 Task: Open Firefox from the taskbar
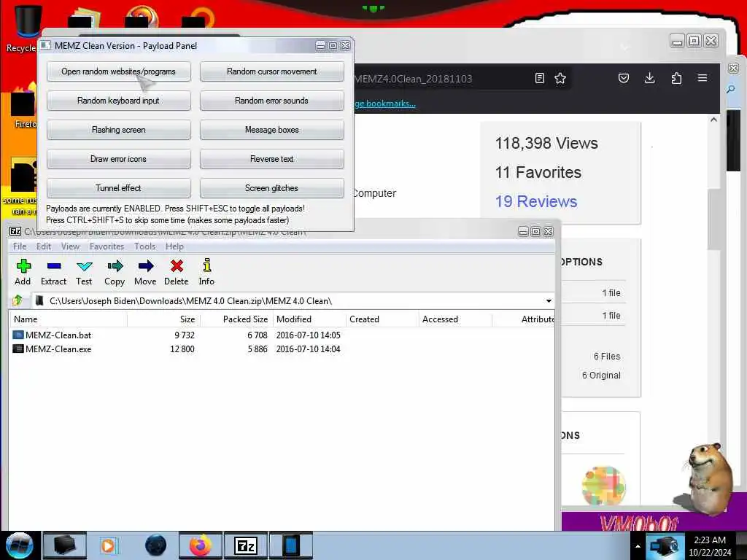click(201, 545)
